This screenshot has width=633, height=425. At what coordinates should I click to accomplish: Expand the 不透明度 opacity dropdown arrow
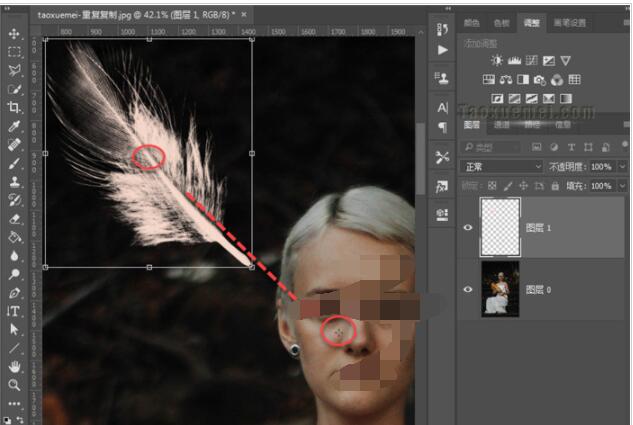[x=621, y=166]
